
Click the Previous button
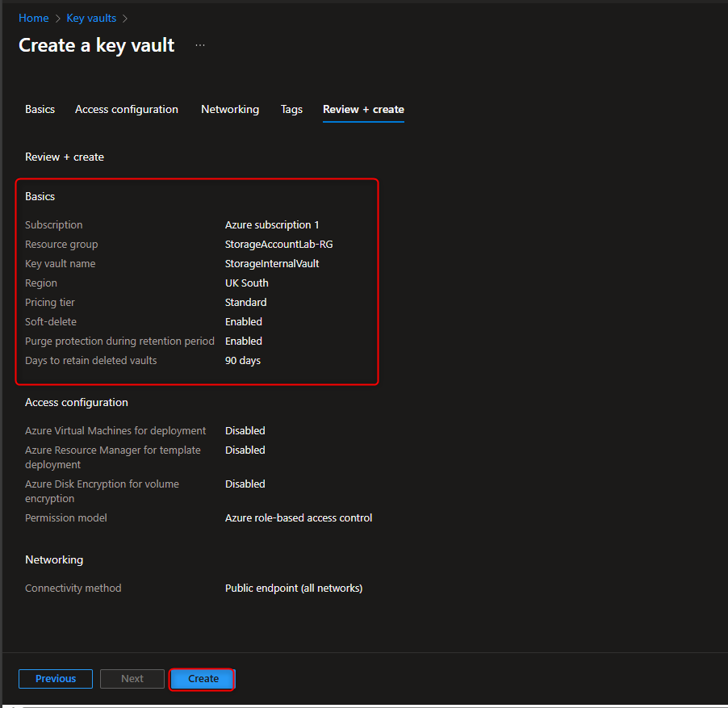point(55,678)
